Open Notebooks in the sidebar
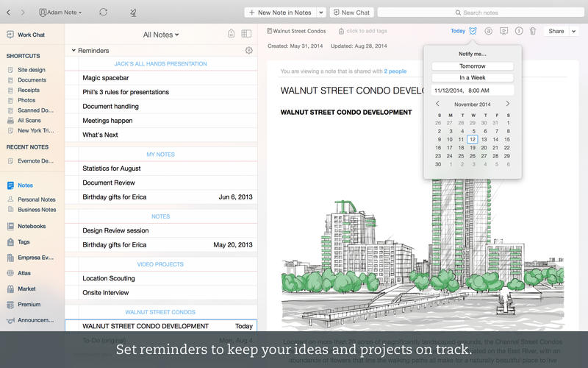 click(32, 226)
